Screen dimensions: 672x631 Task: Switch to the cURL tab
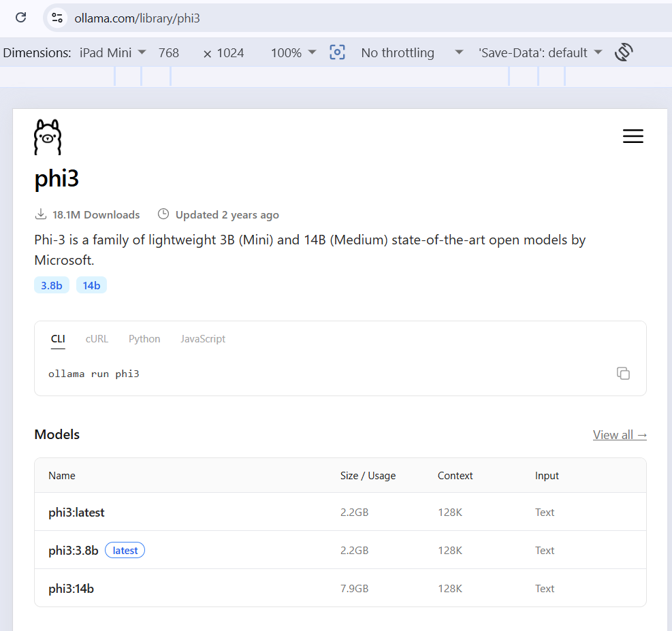pyautogui.click(x=97, y=339)
